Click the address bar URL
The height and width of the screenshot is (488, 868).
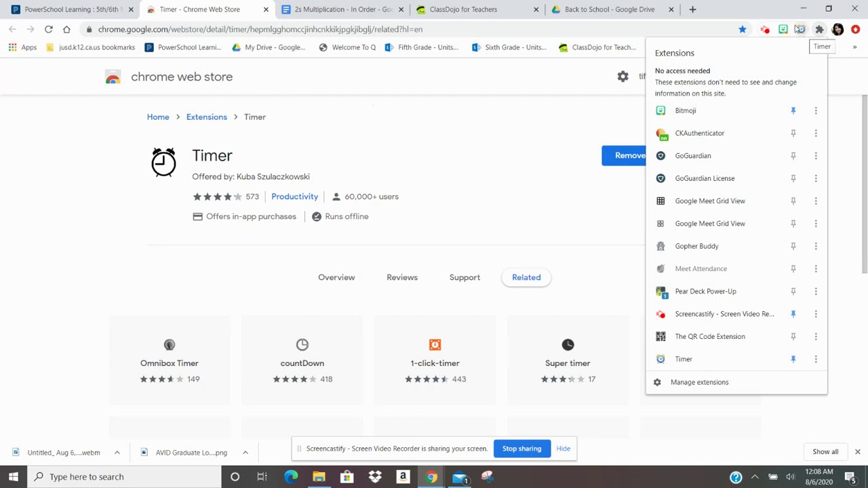(260, 29)
